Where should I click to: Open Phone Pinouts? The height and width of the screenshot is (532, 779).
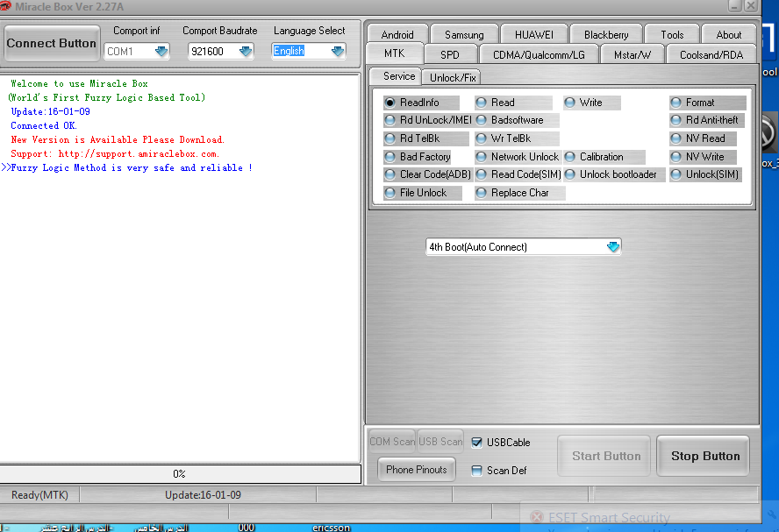[x=417, y=470]
